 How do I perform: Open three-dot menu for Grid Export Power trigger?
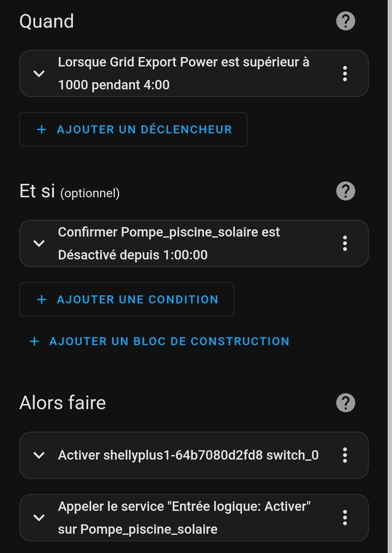345,74
